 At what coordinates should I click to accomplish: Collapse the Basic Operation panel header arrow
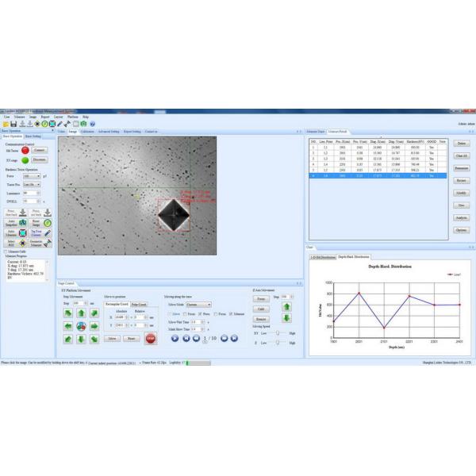pos(53,131)
